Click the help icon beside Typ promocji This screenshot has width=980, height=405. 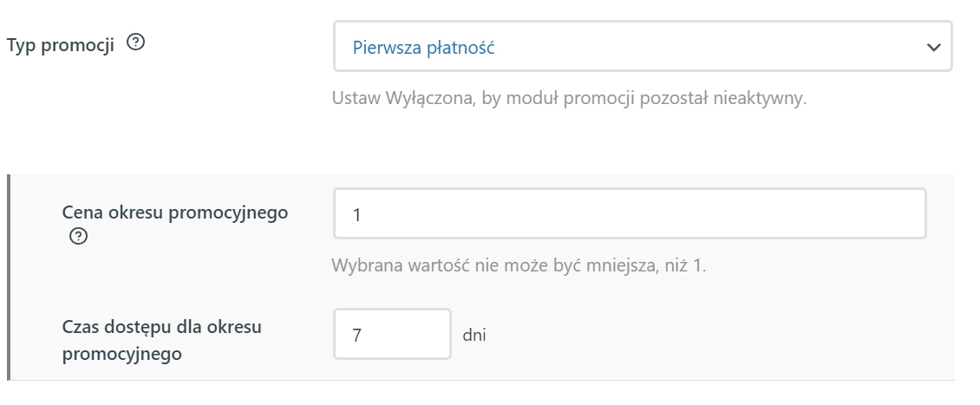pos(135,42)
